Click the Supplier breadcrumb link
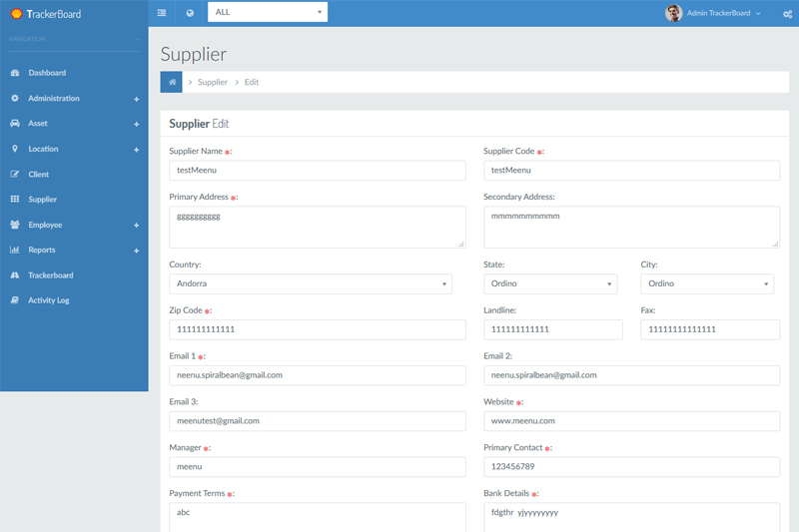Image resolution: width=799 pixels, height=532 pixels. pyautogui.click(x=213, y=82)
